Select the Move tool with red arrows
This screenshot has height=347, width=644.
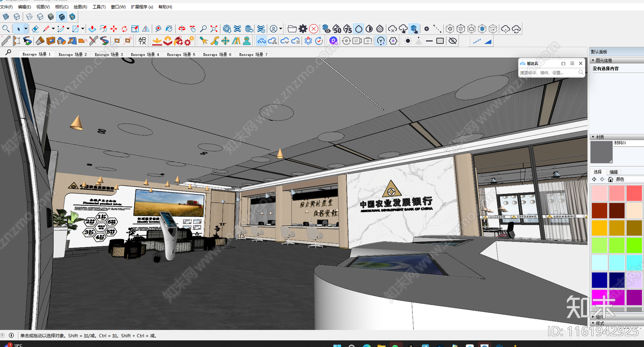pyautogui.click(x=114, y=29)
